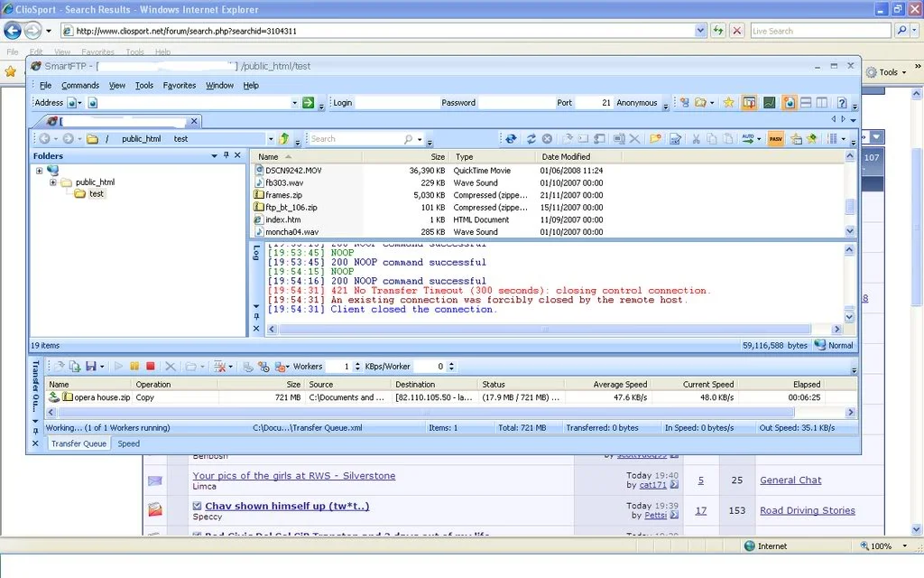
Task: Open the Anonymous login toolbar options arrow
Action: (x=665, y=107)
